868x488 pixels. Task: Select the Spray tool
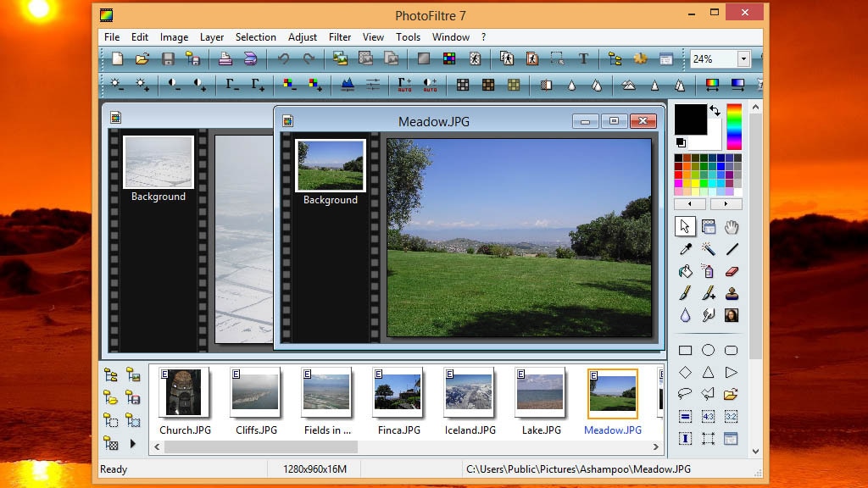coord(709,271)
